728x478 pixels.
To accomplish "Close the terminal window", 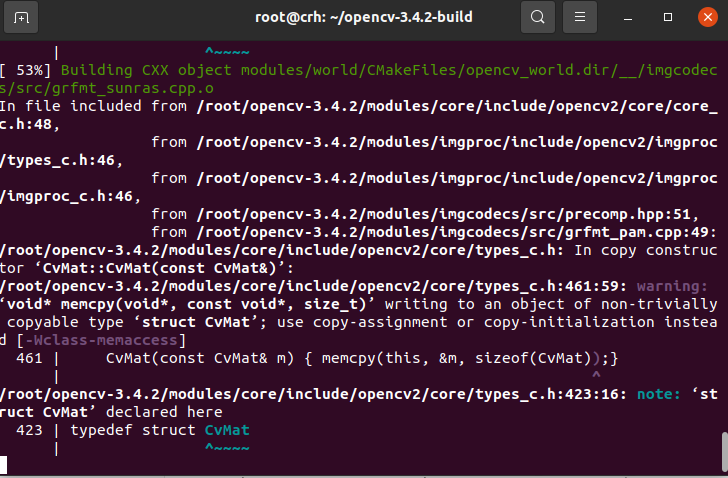I will point(708,17).
